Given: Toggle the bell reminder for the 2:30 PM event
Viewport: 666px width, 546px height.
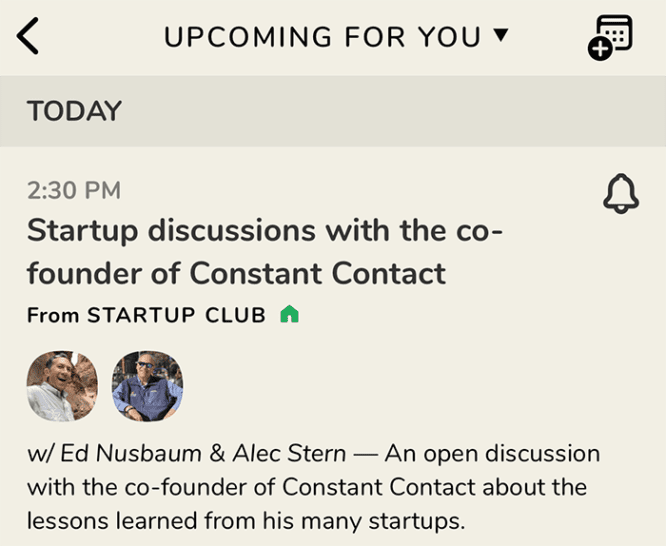Looking at the screenshot, I should [621, 193].
